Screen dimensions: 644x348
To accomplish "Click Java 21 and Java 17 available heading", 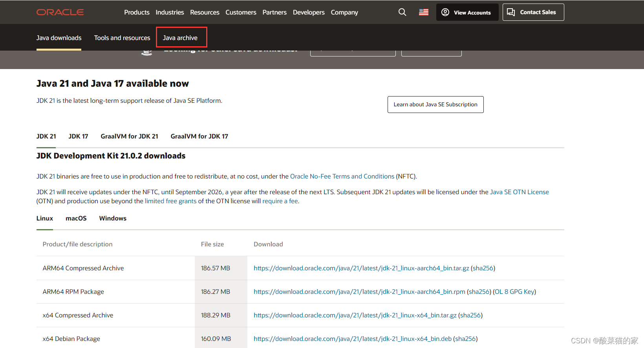I will (113, 84).
